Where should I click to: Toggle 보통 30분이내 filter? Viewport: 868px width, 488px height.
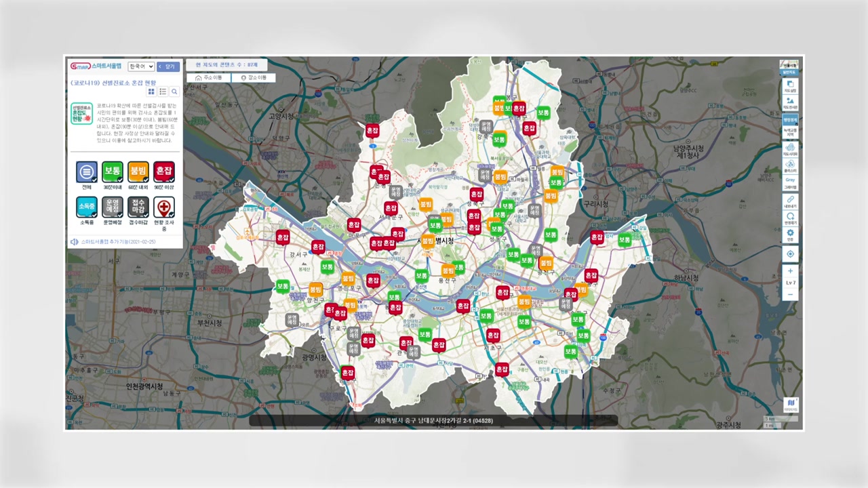[x=113, y=172]
